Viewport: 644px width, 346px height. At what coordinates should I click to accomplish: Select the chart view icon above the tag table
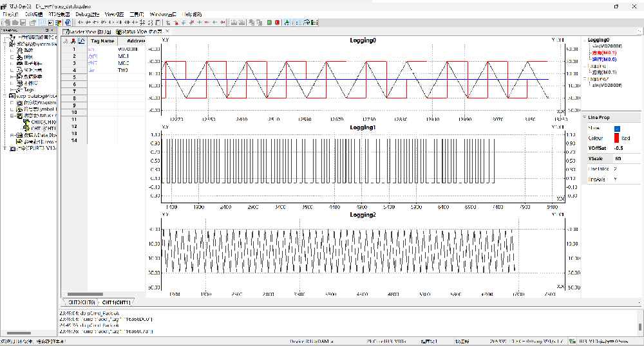81,41
